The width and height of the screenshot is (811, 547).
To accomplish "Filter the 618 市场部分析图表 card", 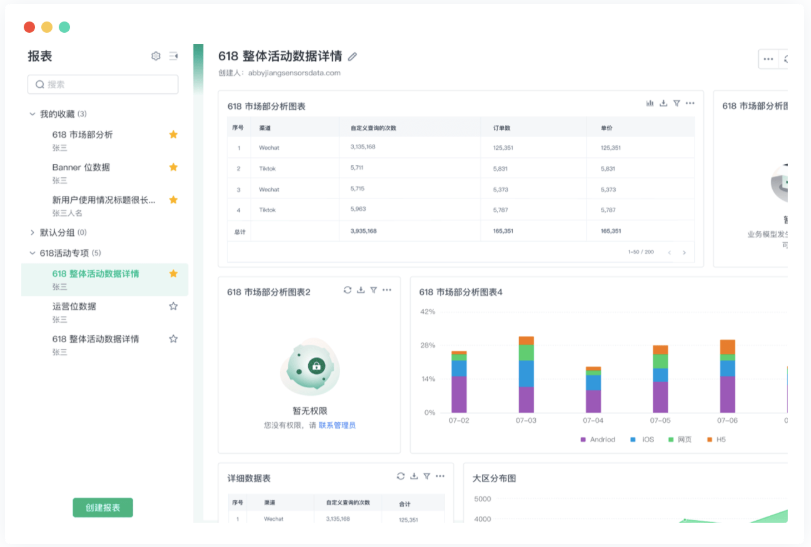I will 677,103.
